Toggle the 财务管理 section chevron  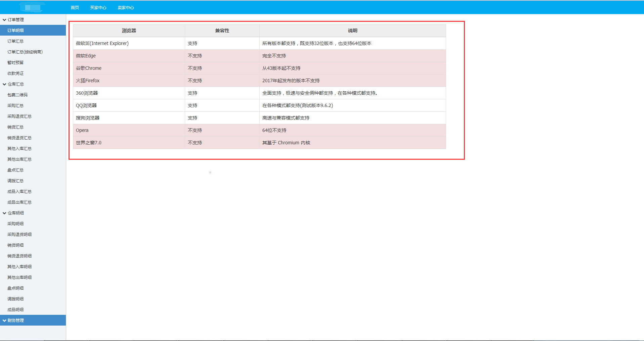tap(4, 321)
